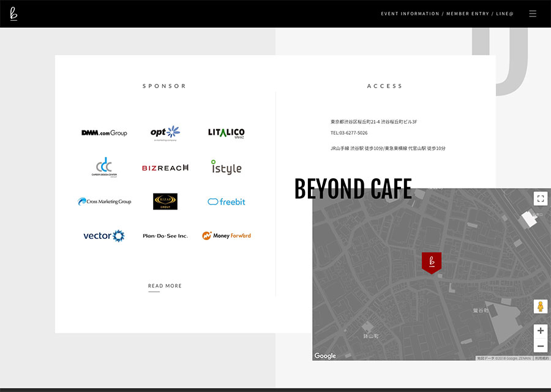Open the LITALICO sponsor logo

point(226,133)
